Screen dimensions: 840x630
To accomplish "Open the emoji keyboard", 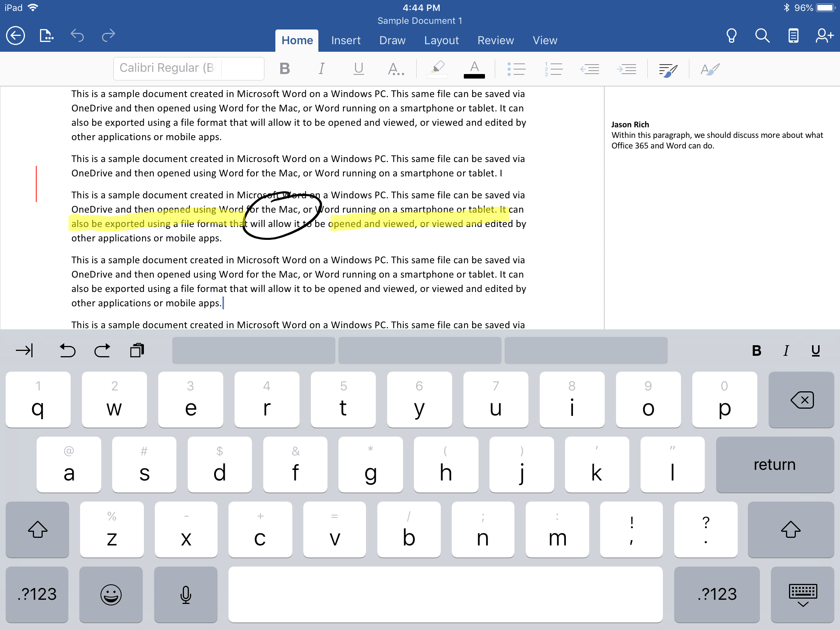I will [111, 594].
